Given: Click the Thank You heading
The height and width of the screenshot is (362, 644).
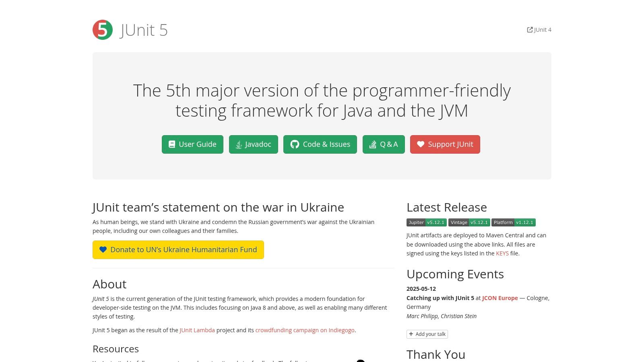Looking at the screenshot, I should pyautogui.click(x=436, y=355).
